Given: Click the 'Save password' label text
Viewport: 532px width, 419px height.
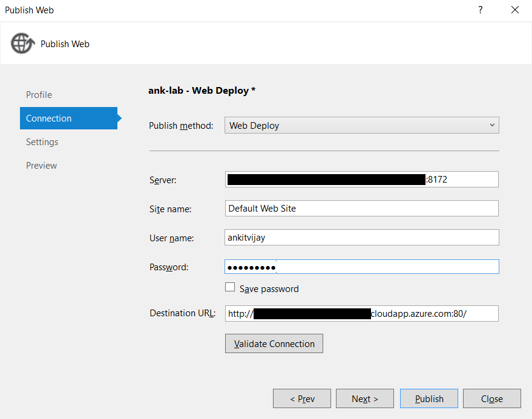Looking at the screenshot, I should pos(269,289).
